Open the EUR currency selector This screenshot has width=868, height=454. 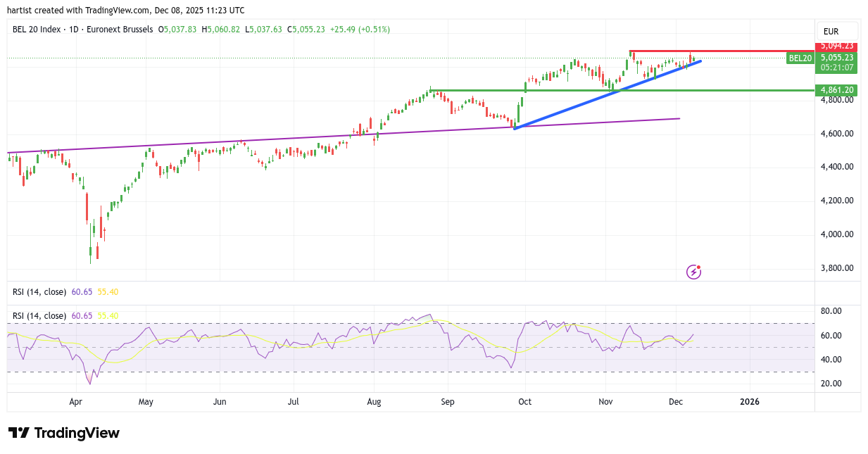point(831,32)
